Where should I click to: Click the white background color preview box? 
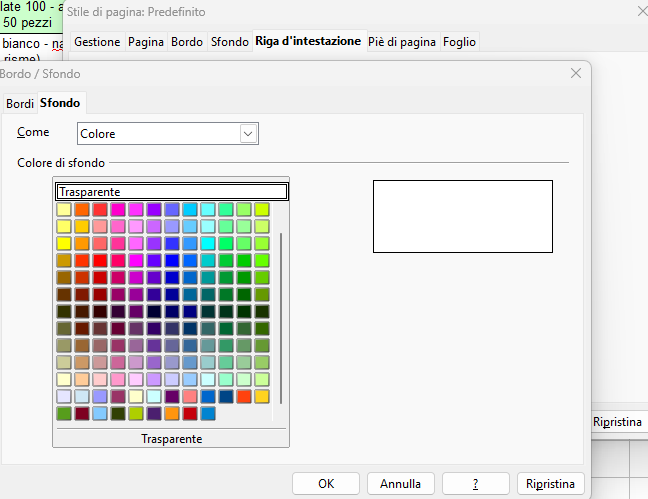click(x=462, y=216)
